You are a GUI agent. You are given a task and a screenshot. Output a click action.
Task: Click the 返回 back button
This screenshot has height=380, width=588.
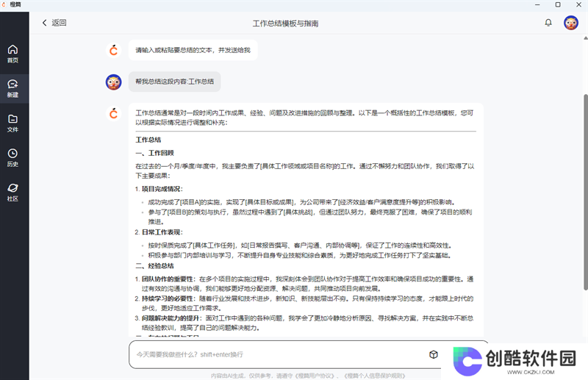54,23
